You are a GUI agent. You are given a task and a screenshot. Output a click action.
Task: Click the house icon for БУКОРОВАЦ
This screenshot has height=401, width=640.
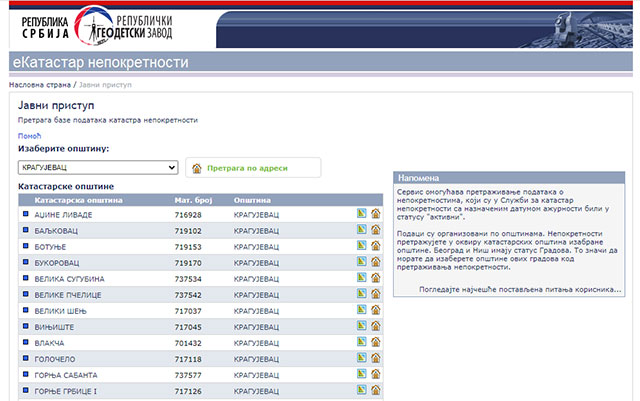coord(375,262)
